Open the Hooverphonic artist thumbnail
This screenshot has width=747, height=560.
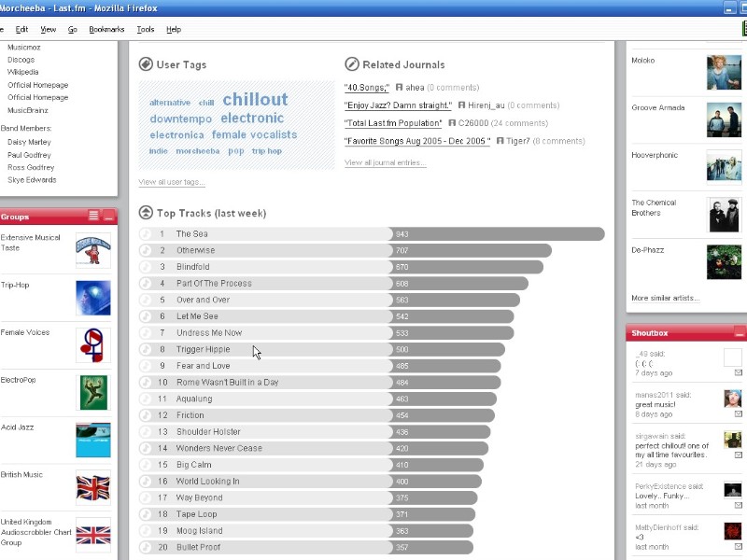[x=724, y=167]
